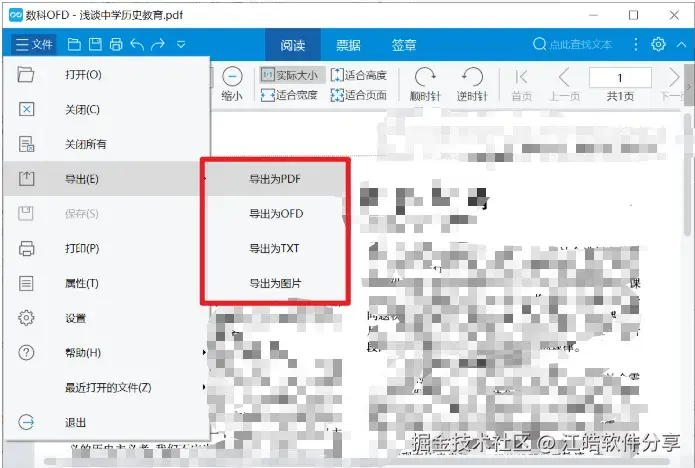Switch to the 阅读 tab
Screen dimensions: 695x468
(x=293, y=45)
